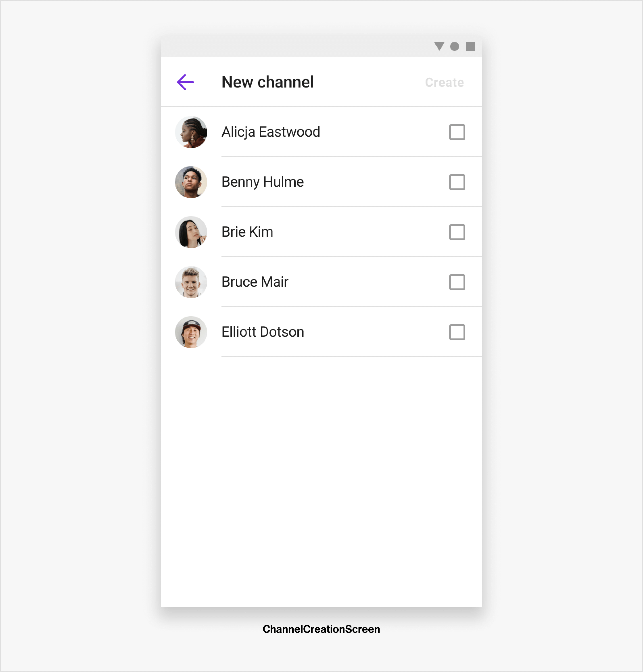Open Alicja Eastwood's avatar photo
Viewport: 643px width, 672px height.
pyautogui.click(x=191, y=132)
